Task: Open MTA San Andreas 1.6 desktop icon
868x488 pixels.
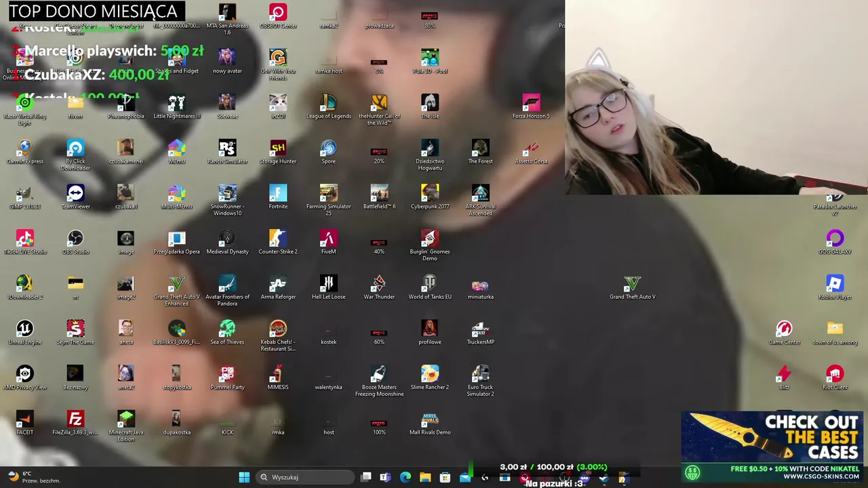Action: click(227, 19)
